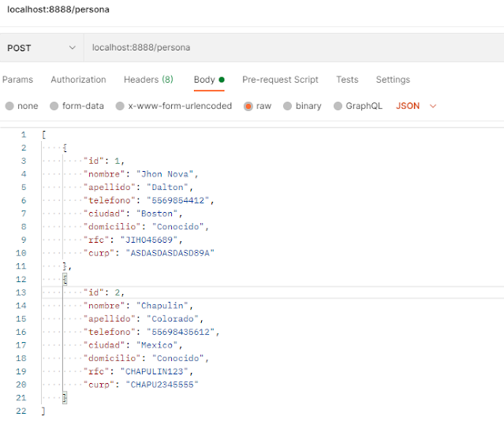Image resolution: width=504 pixels, height=424 pixels.
Task: Select the none body option
Action: pos(9,106)
